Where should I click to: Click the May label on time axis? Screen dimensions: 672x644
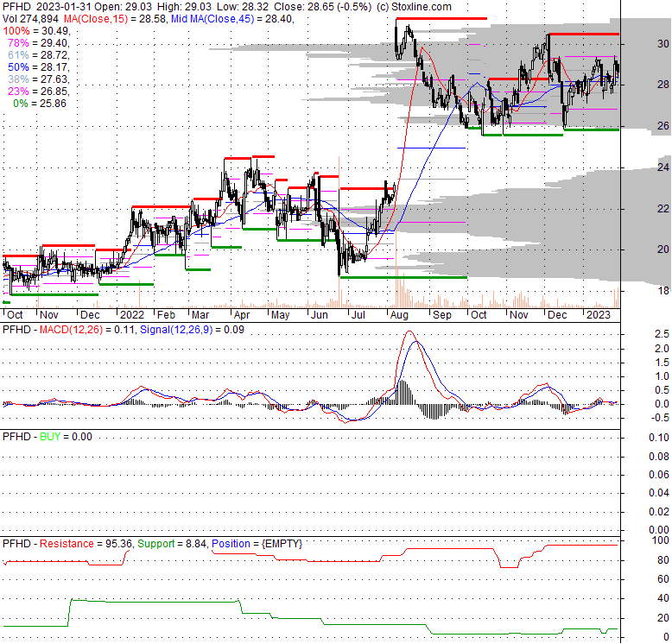[x=280, y=315]
